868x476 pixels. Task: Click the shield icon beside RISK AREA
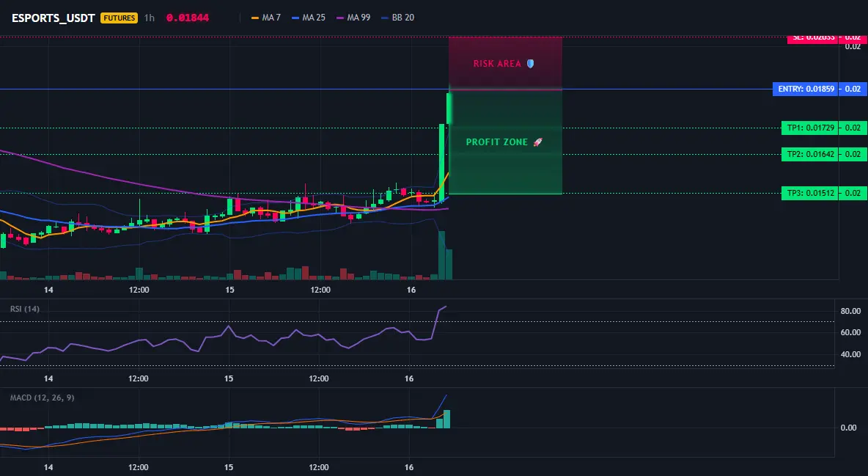pos(530,64)
